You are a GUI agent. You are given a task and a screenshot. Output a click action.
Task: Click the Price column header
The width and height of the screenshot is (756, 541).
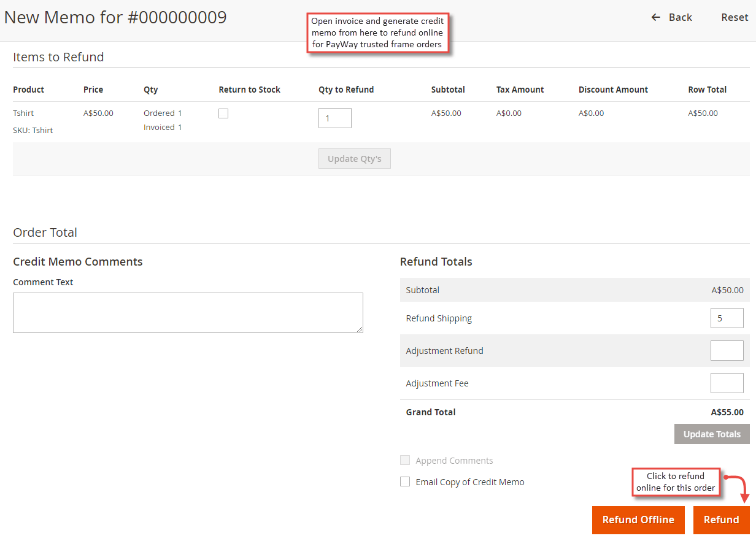[x=93, y=90]
